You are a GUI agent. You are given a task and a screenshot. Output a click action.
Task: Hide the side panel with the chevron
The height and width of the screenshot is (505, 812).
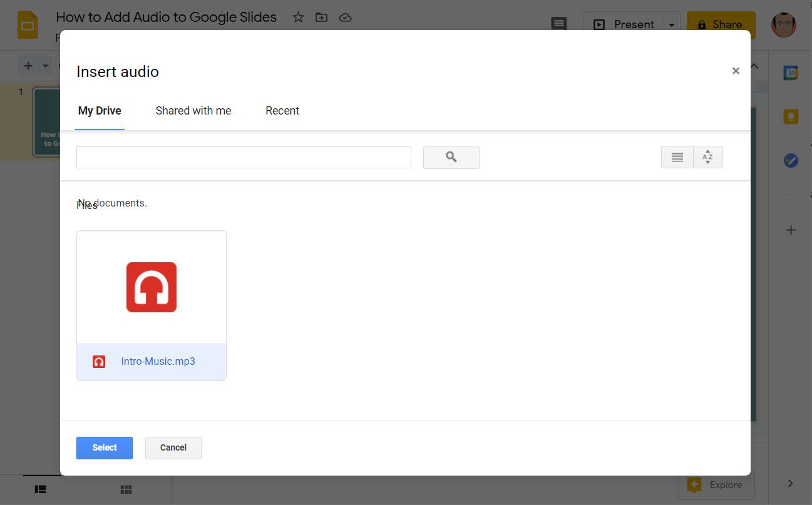tap(790, 483)
